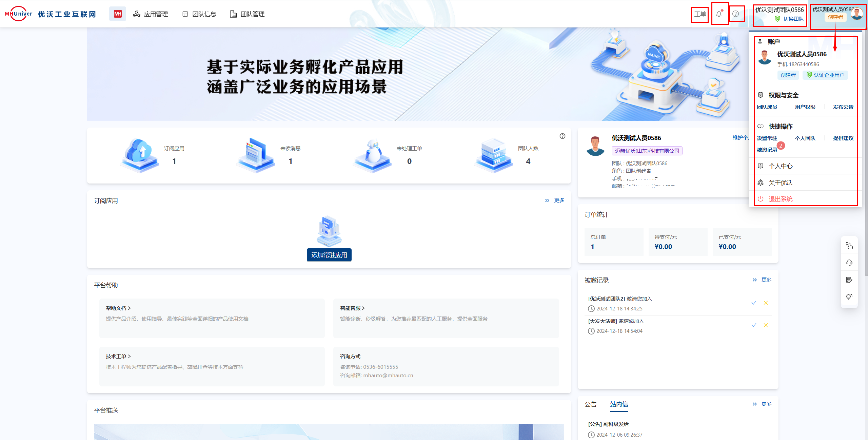The image size is (868, 440).
Task: Reject the 大发大法师 invitation with X
Action: pos(766,325)
